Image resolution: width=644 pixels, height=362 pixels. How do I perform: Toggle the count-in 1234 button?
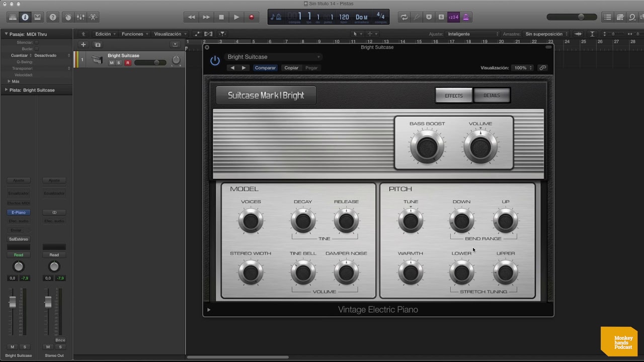pyautogui.click(x=453, y=17)
